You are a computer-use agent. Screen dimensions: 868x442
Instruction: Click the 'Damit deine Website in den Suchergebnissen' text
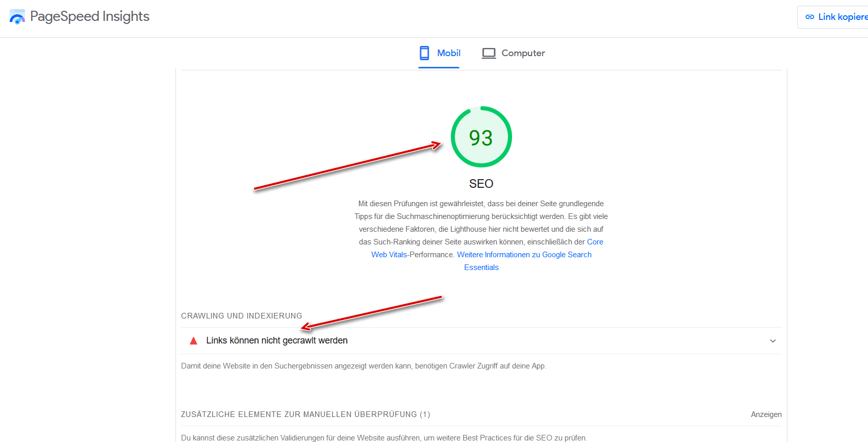point(364,366)
